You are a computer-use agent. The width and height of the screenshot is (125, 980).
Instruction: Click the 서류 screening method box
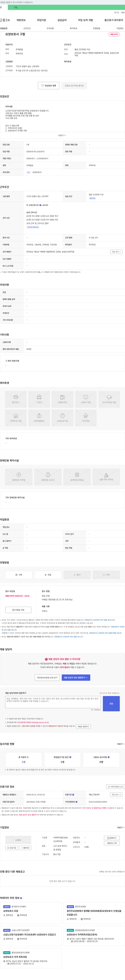click(x=19, y=575)
